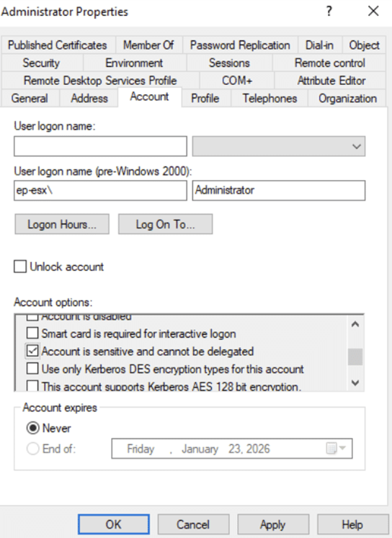The width and height of the screenshot is (392, 538).
Task: Click the ep-esx\ domain field
Action: 101,190
